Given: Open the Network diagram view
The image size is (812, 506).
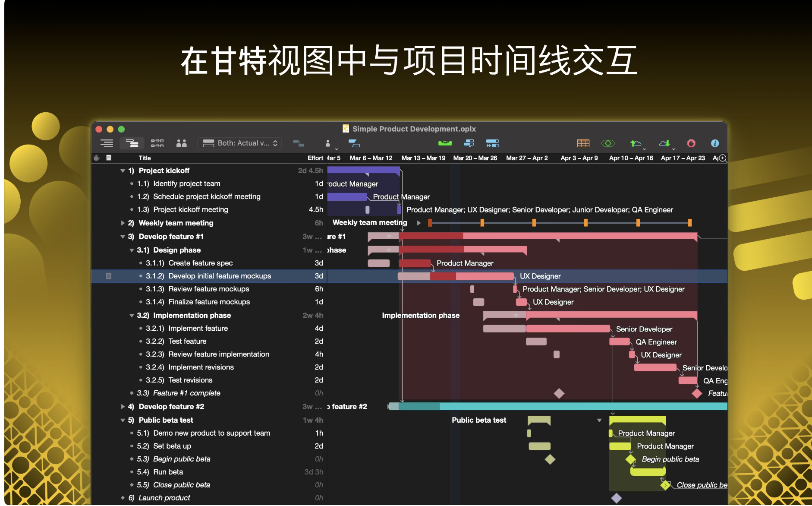Looking at the screenshot, I should tap(157, 143).
